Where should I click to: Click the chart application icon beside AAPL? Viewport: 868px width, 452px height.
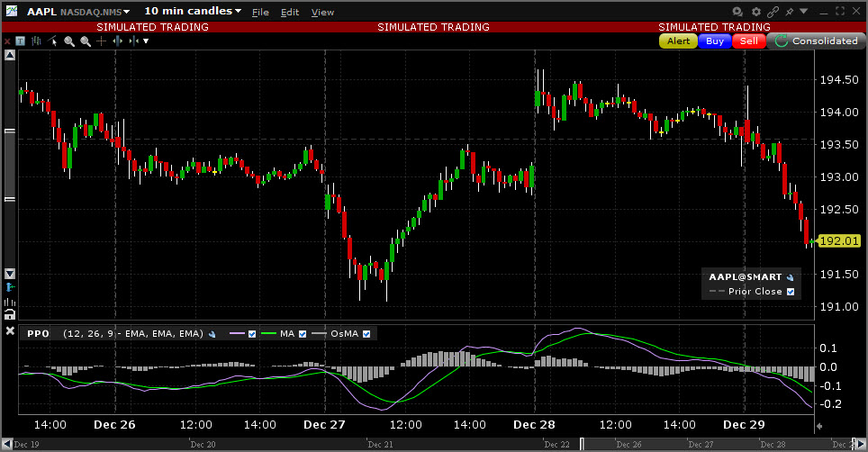tap(11, 11)
